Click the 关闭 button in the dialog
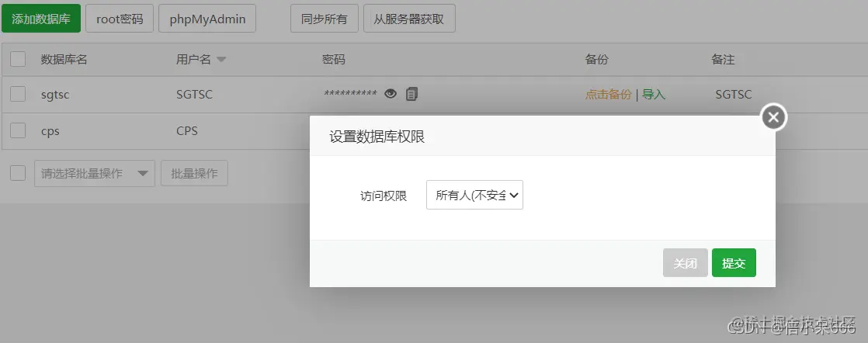 (x=685, y=263)
